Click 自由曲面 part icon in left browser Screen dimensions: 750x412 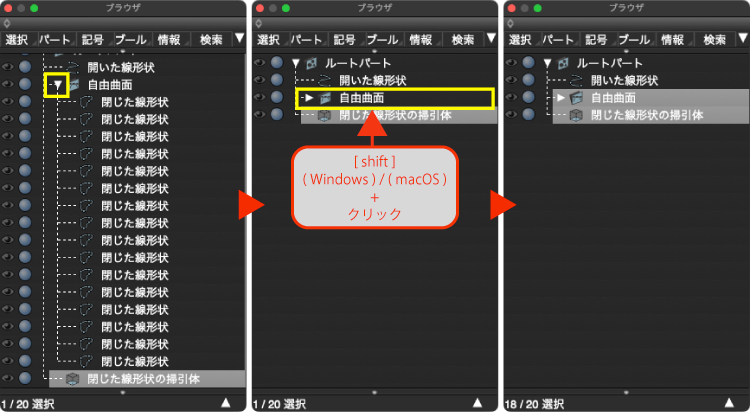[75, 85]
